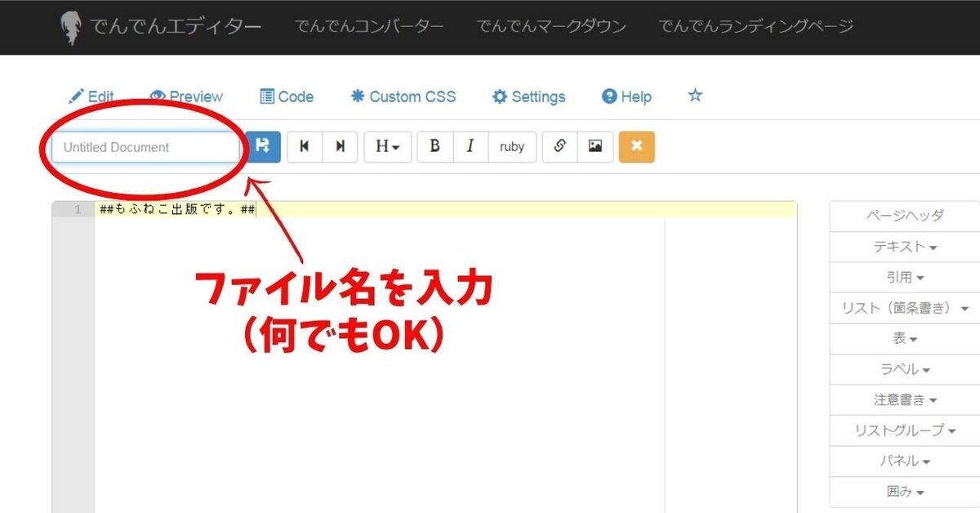Click the ruby annotation button
This screenshot has height=513, width=980.
[512, 147]
